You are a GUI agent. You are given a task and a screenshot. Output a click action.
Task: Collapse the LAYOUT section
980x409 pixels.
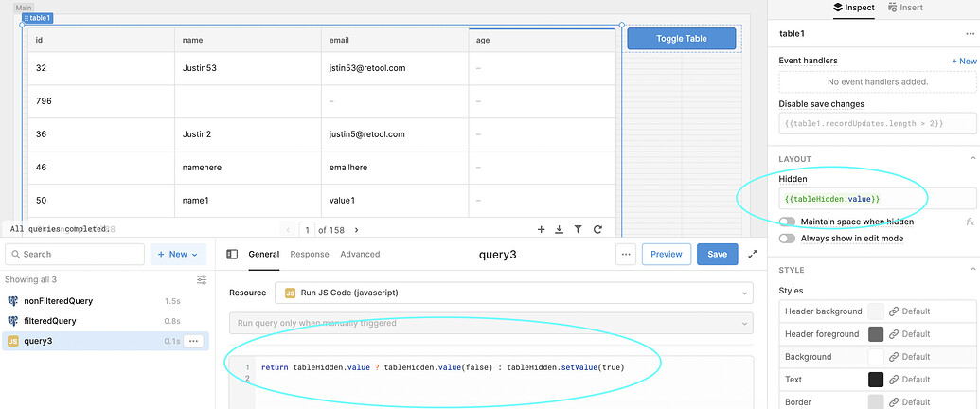click(x=972, y=159)
